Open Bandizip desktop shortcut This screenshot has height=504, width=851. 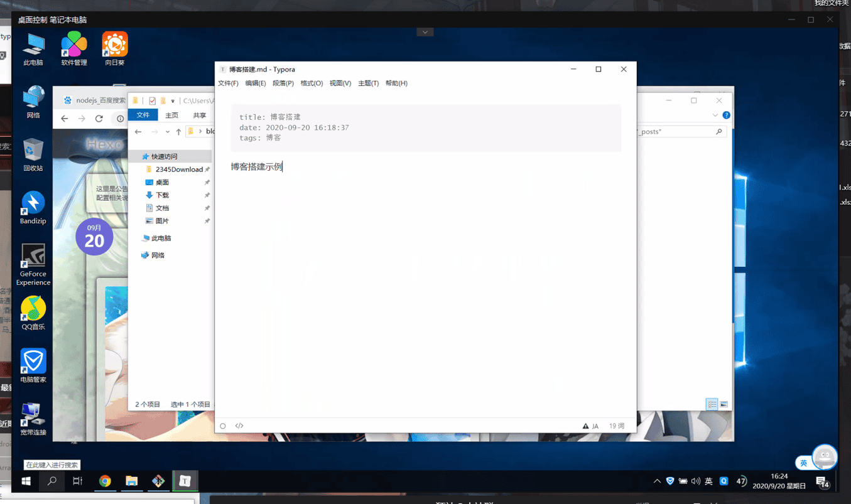coord(33,207)
